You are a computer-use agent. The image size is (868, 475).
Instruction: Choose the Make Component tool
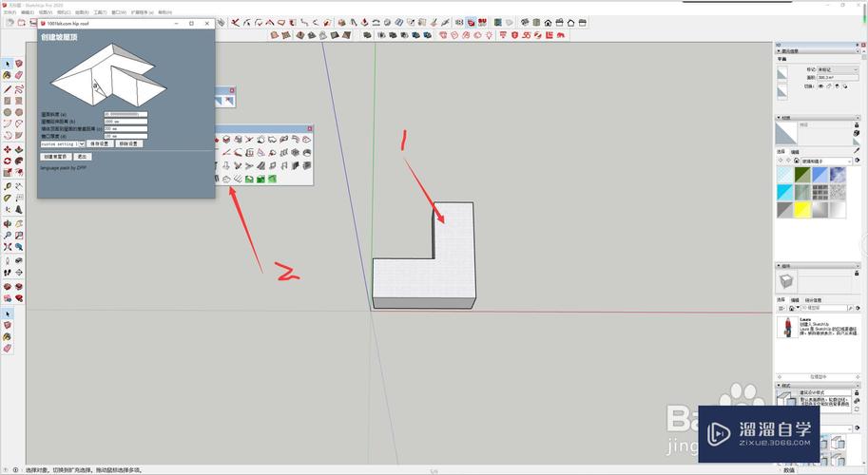point(19,64)
